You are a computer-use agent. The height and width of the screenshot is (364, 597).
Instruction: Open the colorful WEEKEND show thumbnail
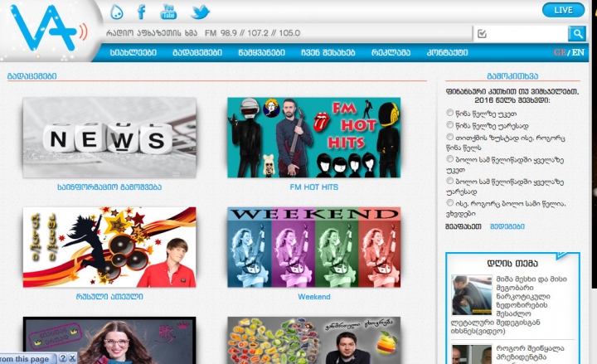click(x=313, y=246)
